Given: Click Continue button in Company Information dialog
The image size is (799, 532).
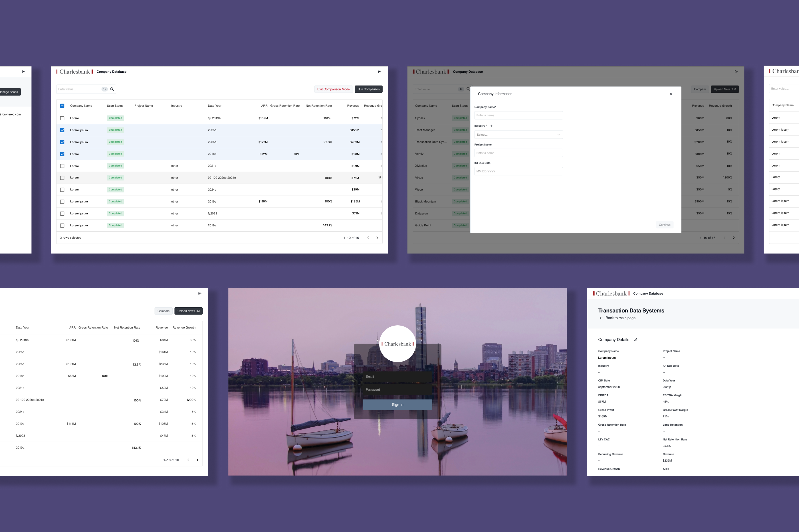Looking at the screenshot, I should pyautogui.click(x=665, y=225).
